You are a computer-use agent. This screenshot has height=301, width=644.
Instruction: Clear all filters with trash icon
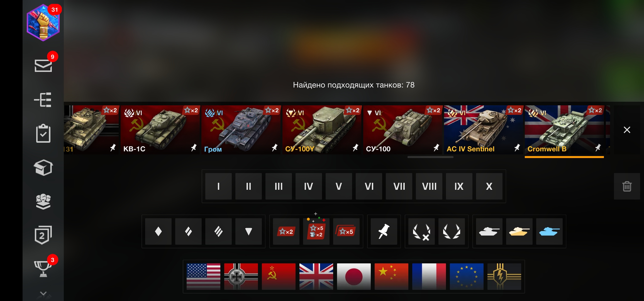(x=627, y=186)
